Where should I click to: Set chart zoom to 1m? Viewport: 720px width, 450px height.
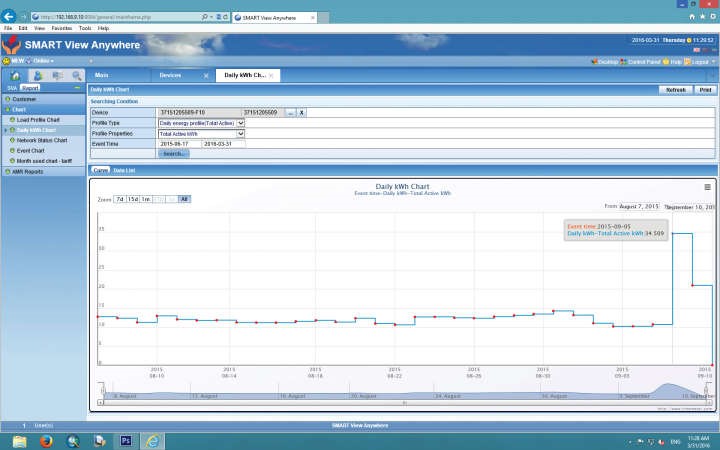pyautogui.click(x=146, y=199)
